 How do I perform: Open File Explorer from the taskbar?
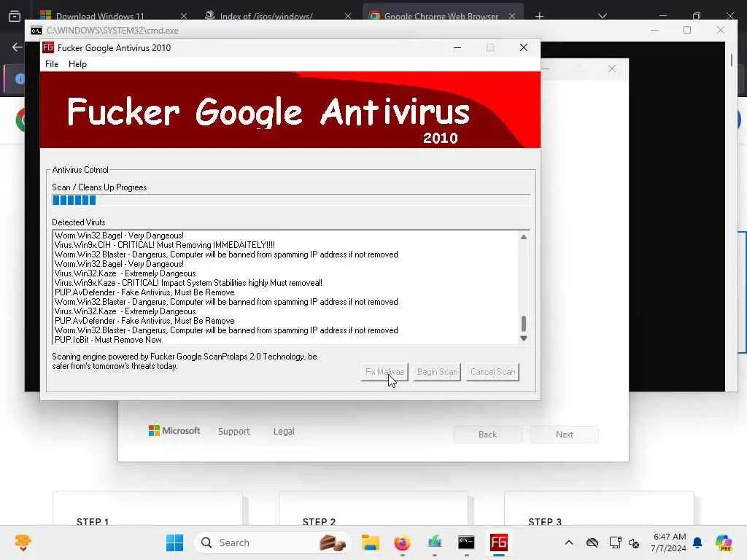pos(370,542)
